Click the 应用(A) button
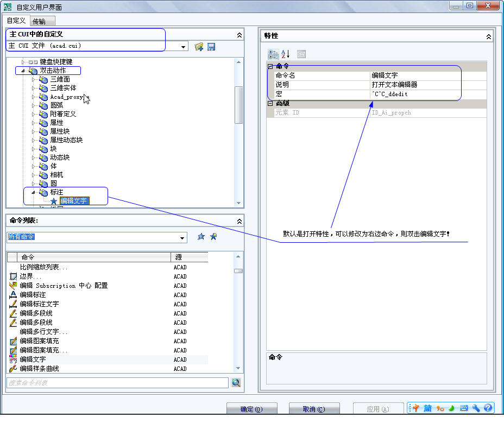The width and height of the screenshot is (504, 423). [x=378, y=408]
